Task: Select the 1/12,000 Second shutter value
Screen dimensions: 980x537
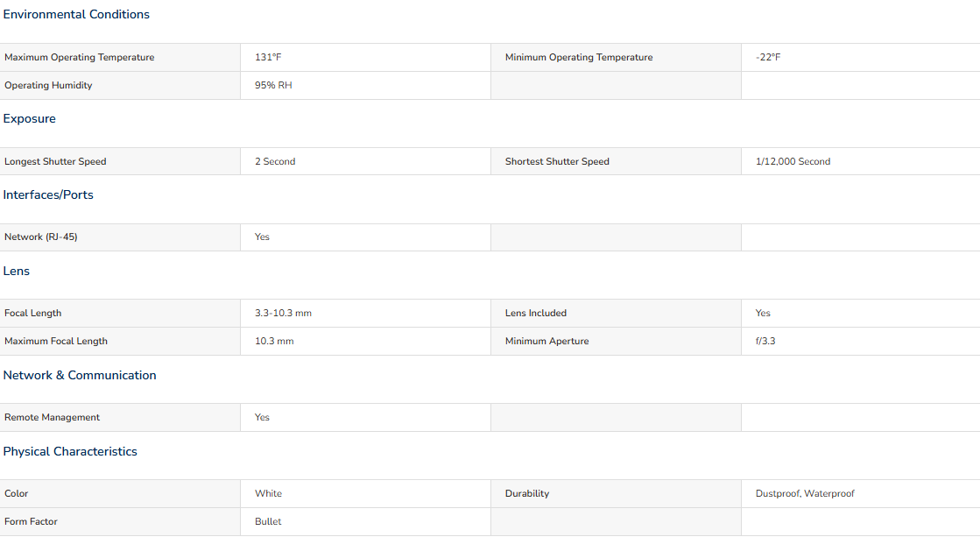Action: (793, 161)
